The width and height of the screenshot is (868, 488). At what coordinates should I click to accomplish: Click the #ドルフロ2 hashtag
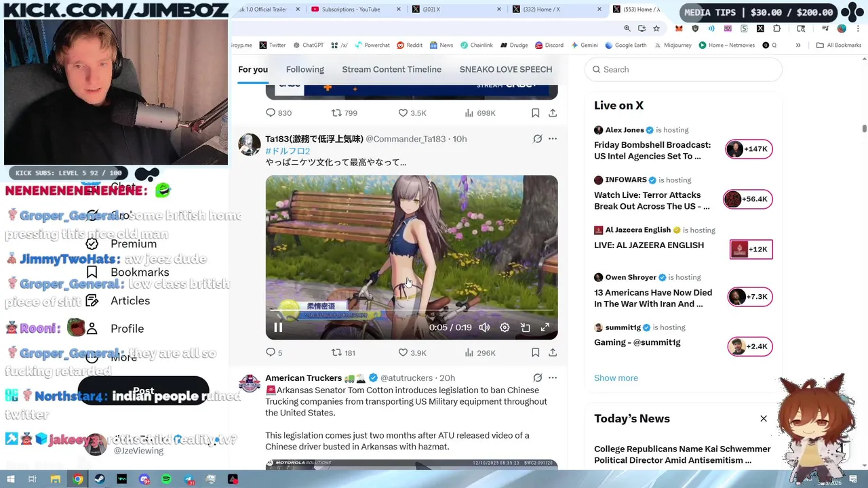[x=288, y=151]
